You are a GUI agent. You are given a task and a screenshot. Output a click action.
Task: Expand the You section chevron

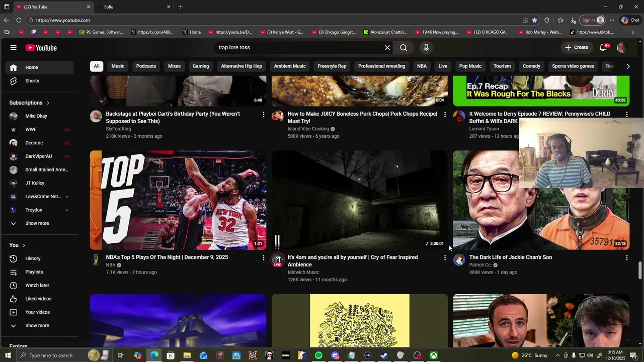(24, 245)
